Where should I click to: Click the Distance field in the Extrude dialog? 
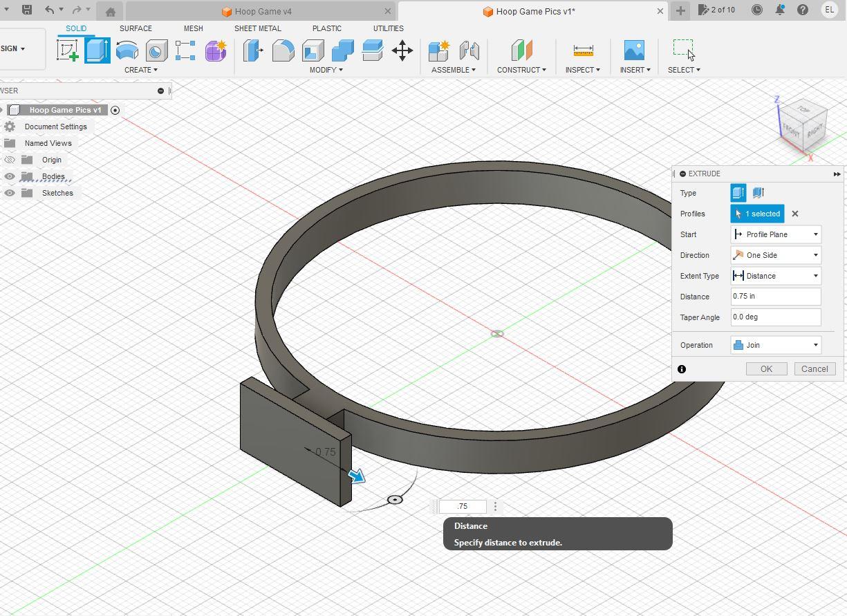tap(776, 297)
